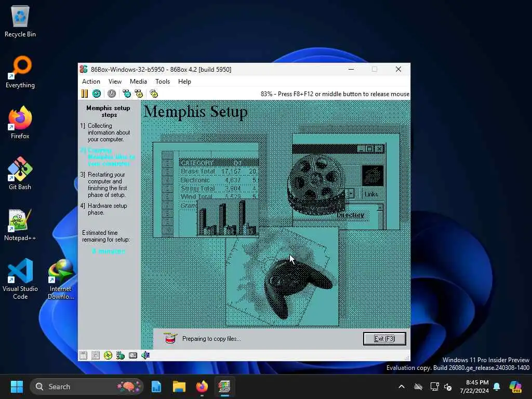This screenshot has height=399, width=532.
Task: Click the gray ACPI shutdown power icon
Action: 112,94
